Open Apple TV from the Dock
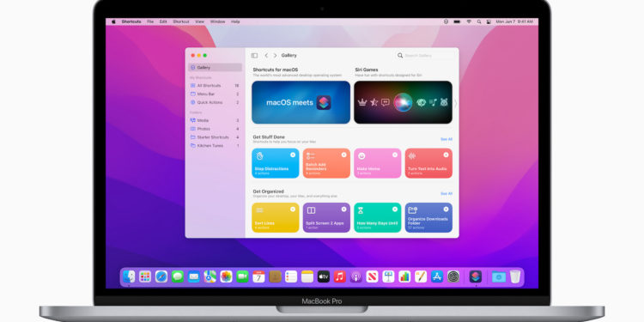644x322 pixels. [324, 276]
